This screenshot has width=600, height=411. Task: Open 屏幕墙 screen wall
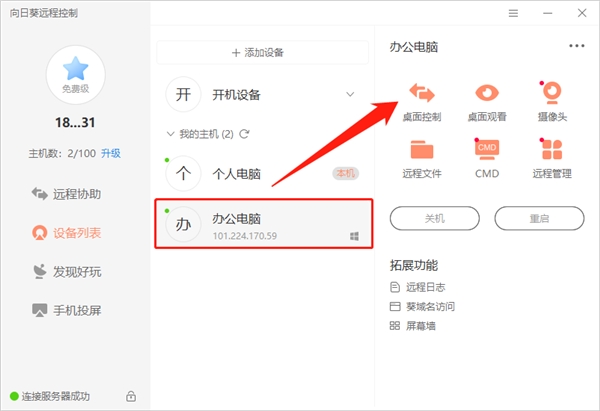pos(412,326)
